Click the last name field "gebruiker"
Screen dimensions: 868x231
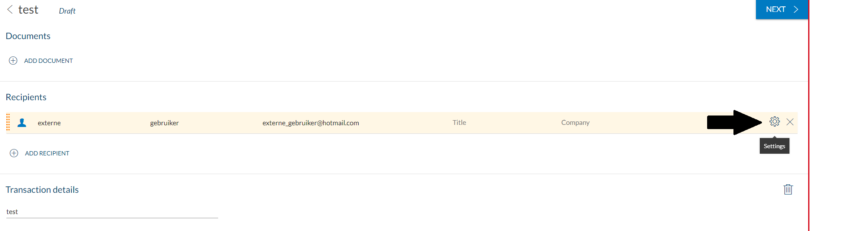[x=164, y=123]
